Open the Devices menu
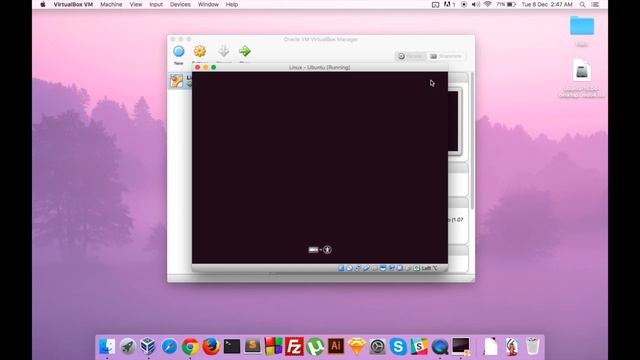The image size is (640, 360). tap(180, 4)
